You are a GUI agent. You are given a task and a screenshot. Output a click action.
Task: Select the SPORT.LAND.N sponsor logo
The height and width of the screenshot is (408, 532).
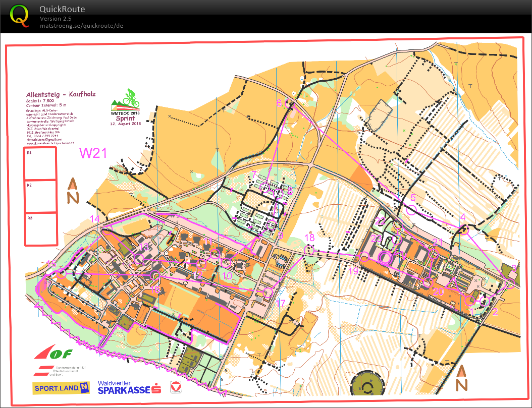[61, 388]
